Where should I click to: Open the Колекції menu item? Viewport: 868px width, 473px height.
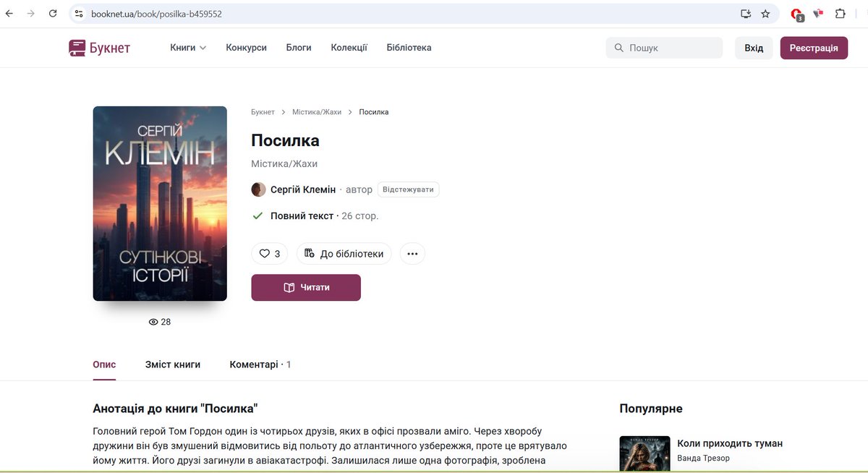pos(349,48)
